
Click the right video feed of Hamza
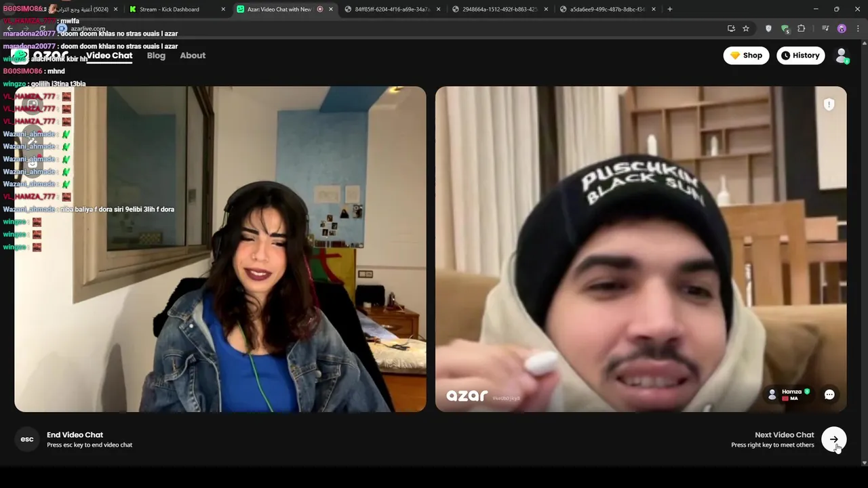641,249
